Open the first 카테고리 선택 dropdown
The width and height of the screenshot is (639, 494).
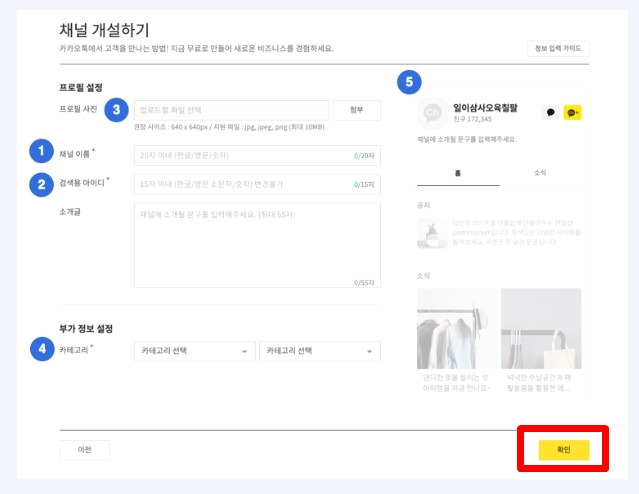click(195, 351)
